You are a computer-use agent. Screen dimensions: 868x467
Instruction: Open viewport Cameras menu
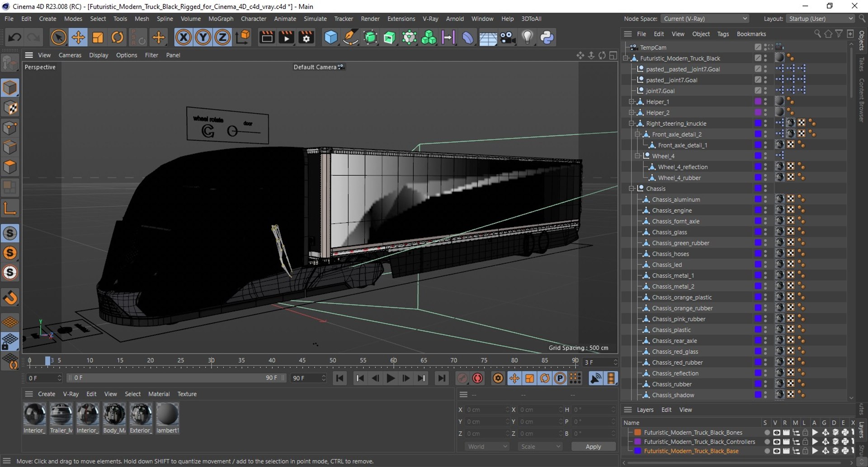70,55
